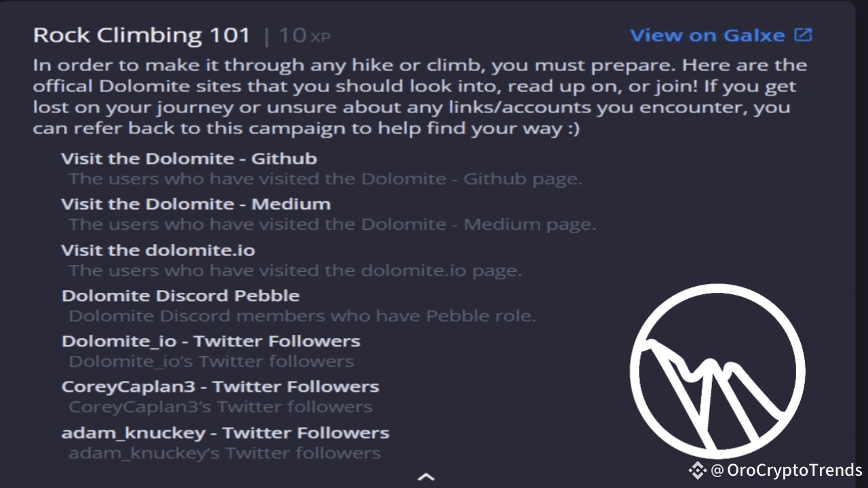Click the campaign intro paragraph text

(x=420, y=97)
